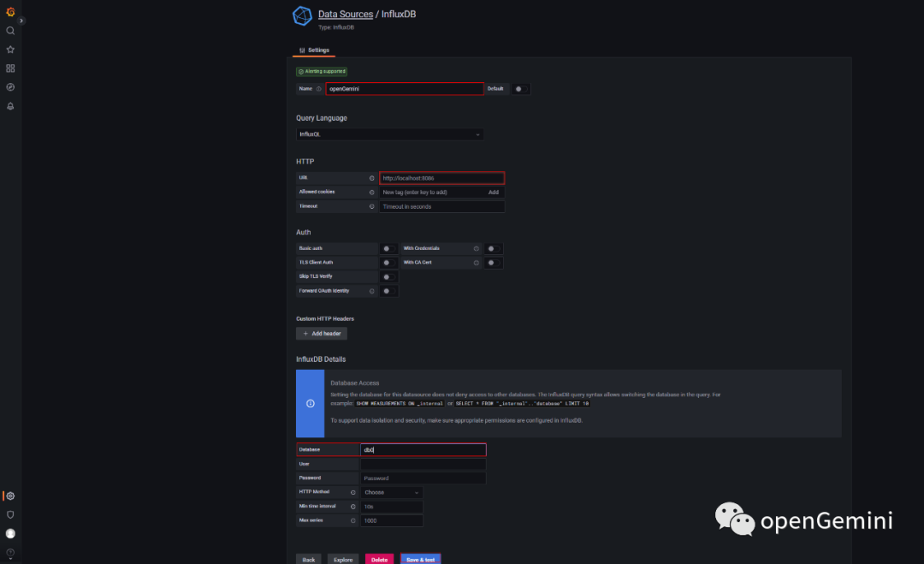The image size is (924, 564).
Task: Enable With Credentials toggle
Action: (x=494, y=249)
